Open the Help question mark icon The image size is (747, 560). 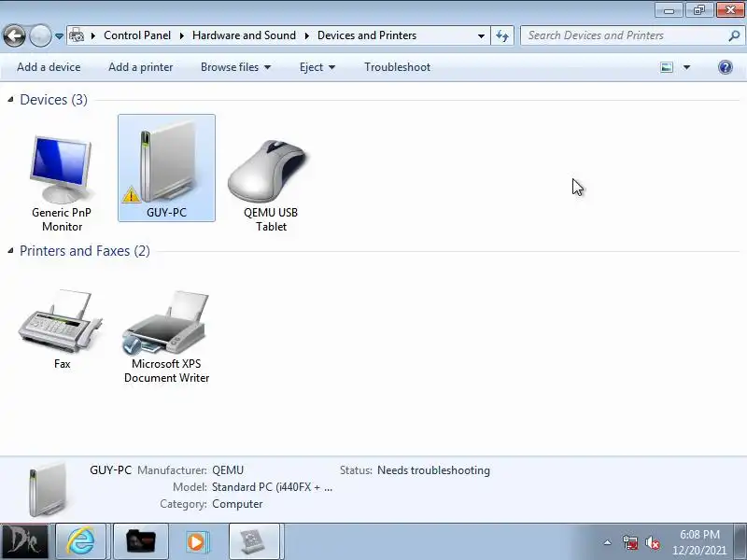[726, 67]
